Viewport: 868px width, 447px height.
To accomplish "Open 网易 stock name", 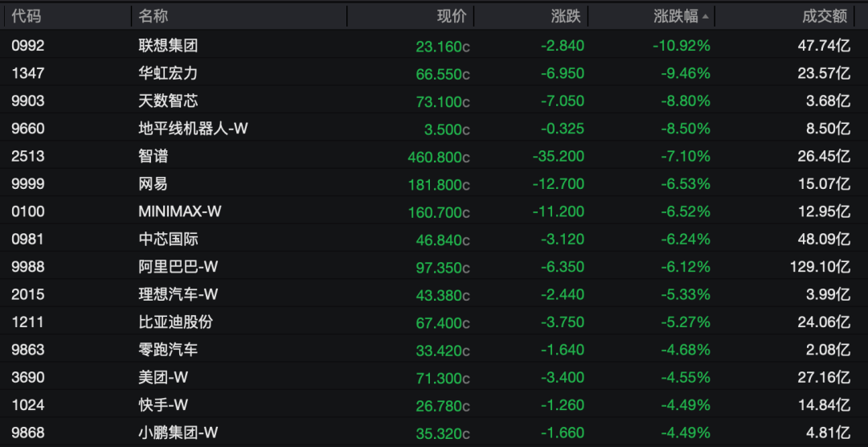I will tap(154, 184).
